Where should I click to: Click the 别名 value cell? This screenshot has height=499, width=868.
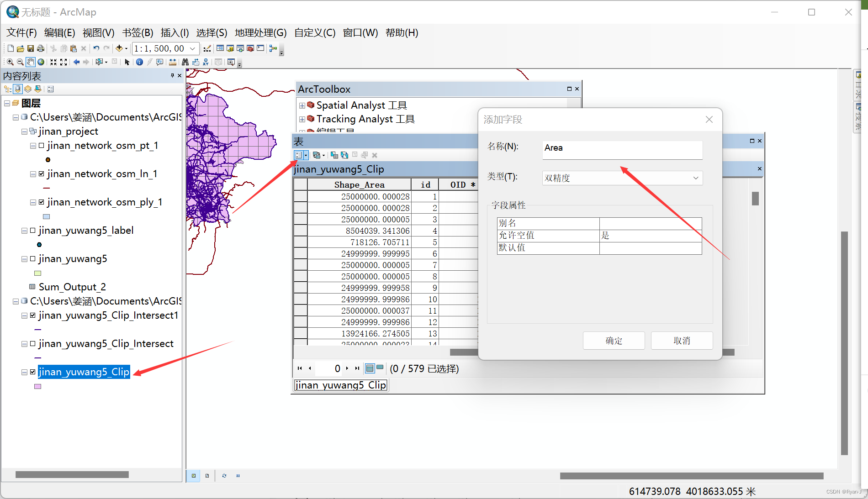pos(651,223)
